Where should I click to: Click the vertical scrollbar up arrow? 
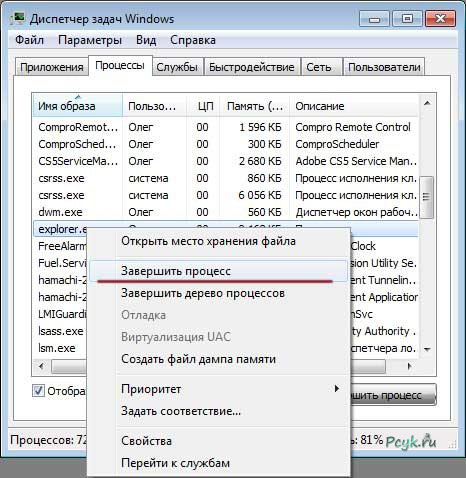[427, 103]
